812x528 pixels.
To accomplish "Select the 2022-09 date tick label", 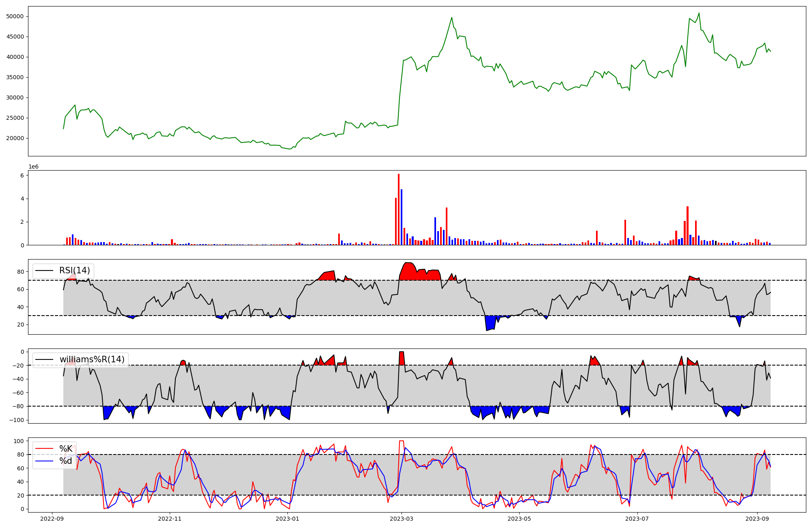I will (x=52, y=519).
